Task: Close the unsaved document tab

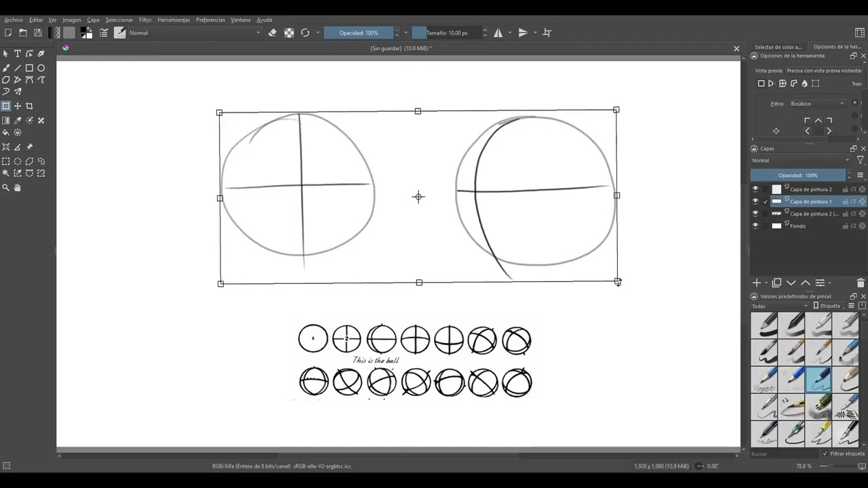Action: click(x=736, y=48)
